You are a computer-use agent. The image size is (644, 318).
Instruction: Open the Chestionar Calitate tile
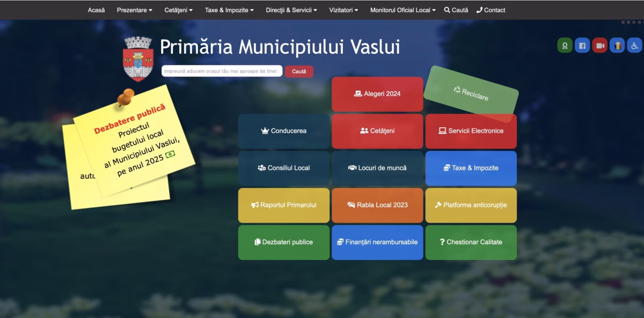click(471, 242)
